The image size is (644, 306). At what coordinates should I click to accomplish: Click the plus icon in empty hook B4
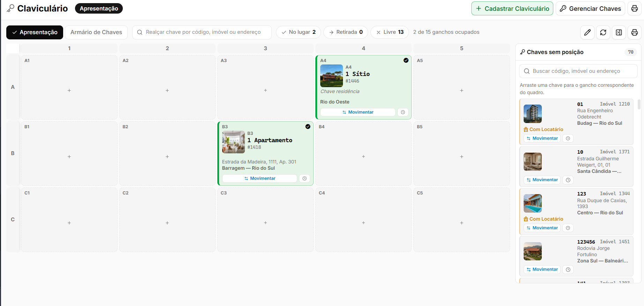coord(364,156)
